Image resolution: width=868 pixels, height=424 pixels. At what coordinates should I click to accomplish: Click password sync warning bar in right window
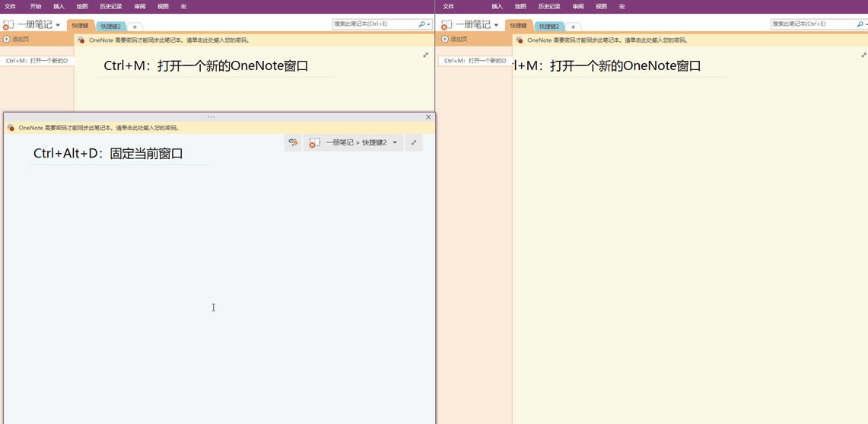point(690,40)
